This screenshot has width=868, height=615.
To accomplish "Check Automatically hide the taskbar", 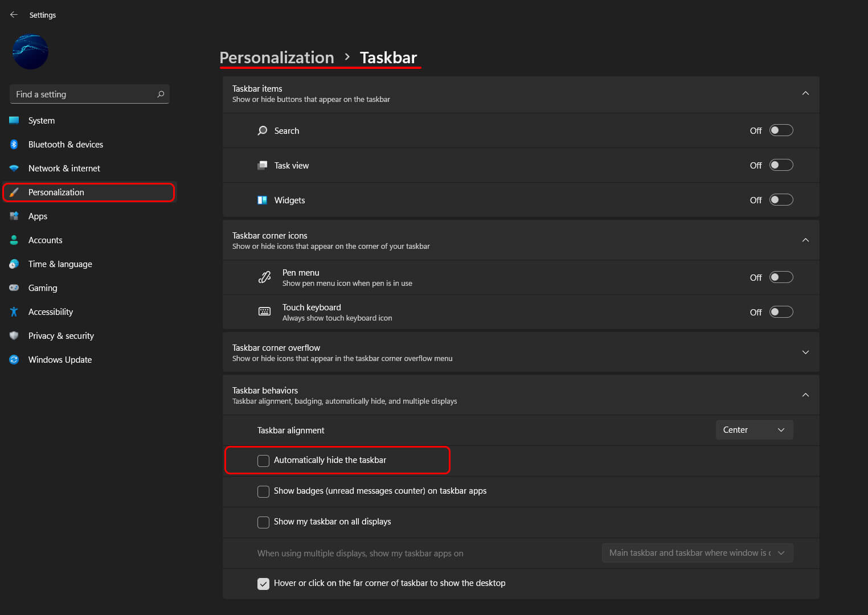I will 263,461.
